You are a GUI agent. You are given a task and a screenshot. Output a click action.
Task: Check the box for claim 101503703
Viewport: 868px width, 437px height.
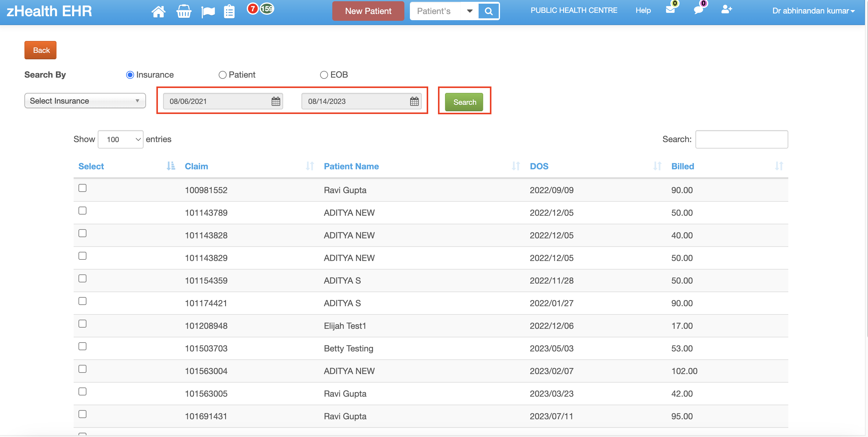(x=82, y=346)
